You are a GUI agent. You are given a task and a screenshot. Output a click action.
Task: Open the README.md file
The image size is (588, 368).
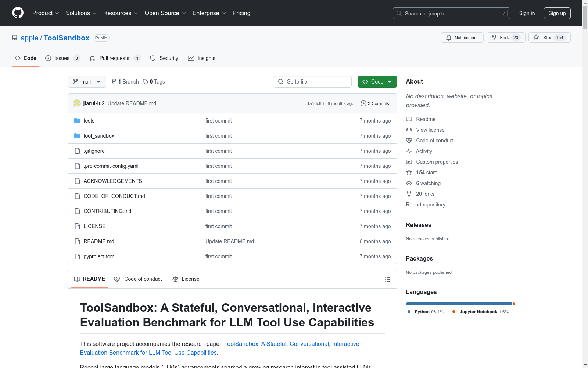(x=99, y=241)
